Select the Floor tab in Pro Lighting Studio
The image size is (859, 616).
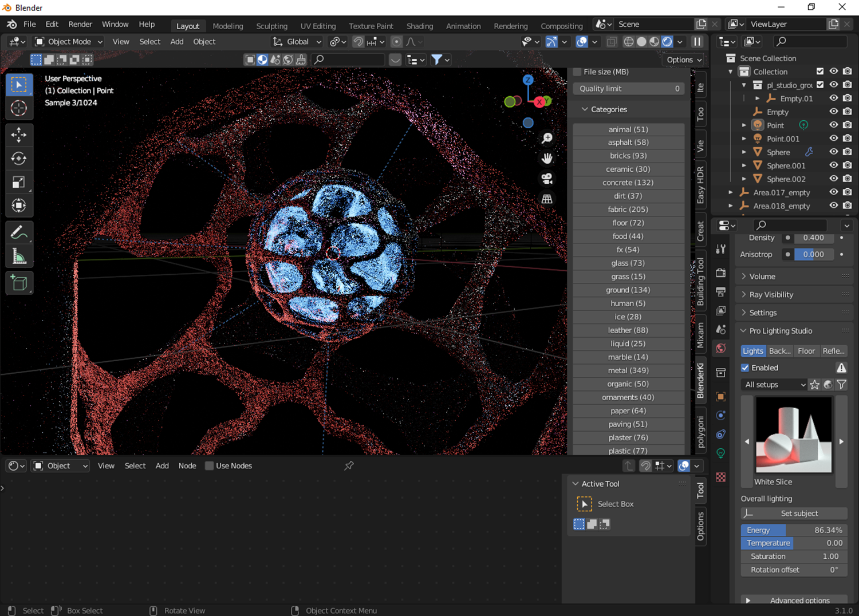pyautogui.click(x=806, y=351)
